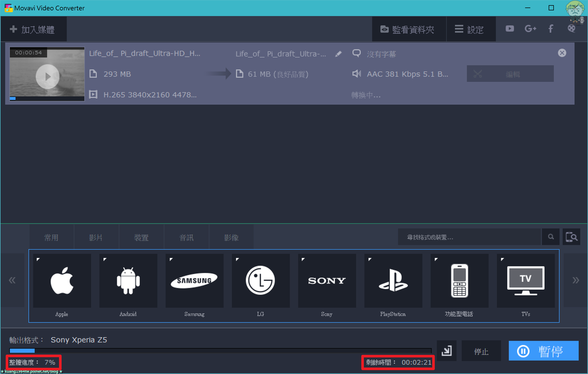
Task: Open the YouTube icon link
Action: [x=510, y=29]
